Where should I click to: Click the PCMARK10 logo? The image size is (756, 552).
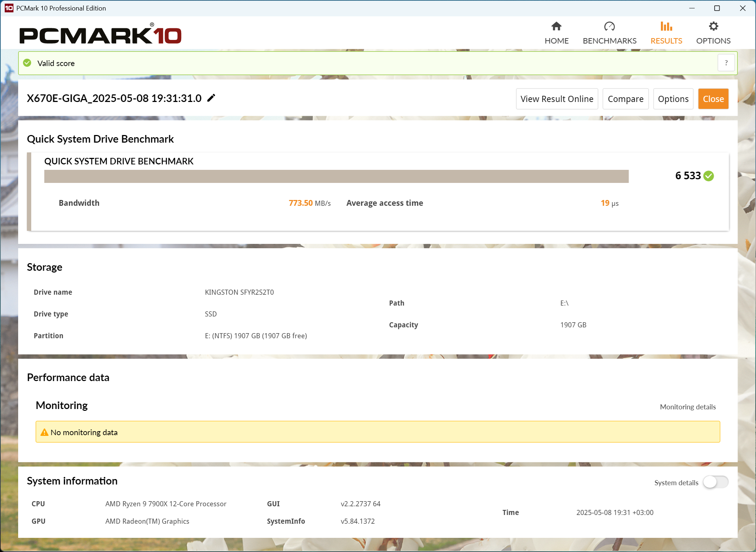pos(100,34)
